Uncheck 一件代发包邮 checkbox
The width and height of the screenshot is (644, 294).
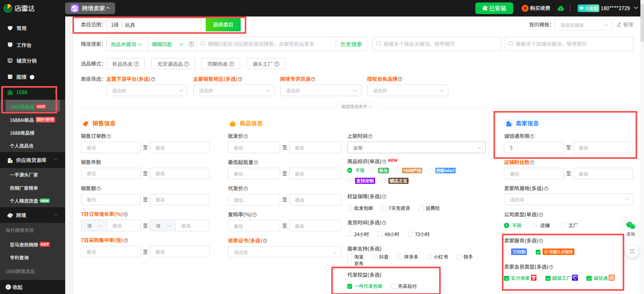click(350, 286)
